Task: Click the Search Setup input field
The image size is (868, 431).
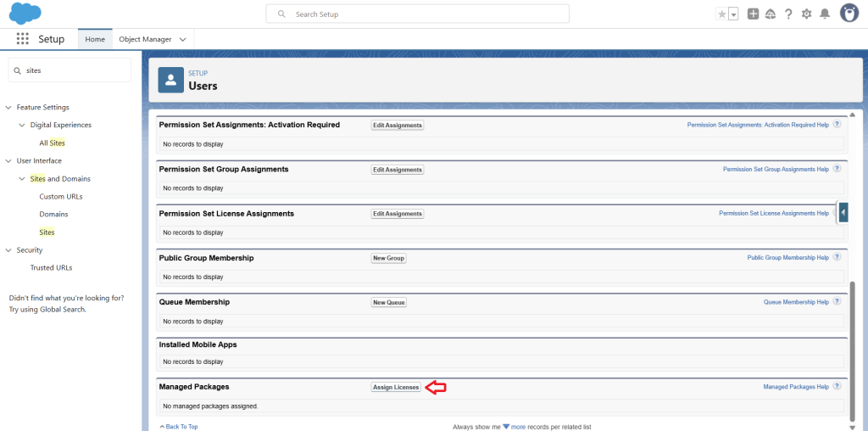Action: (417, 14)
